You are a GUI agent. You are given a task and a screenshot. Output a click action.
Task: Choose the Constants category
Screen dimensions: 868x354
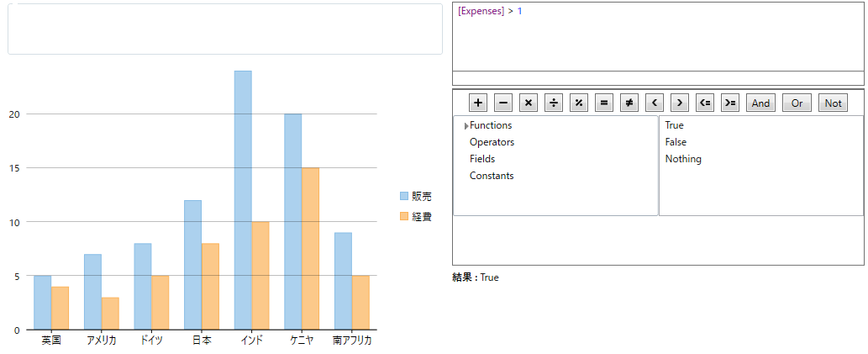click(x=492, y=176)
